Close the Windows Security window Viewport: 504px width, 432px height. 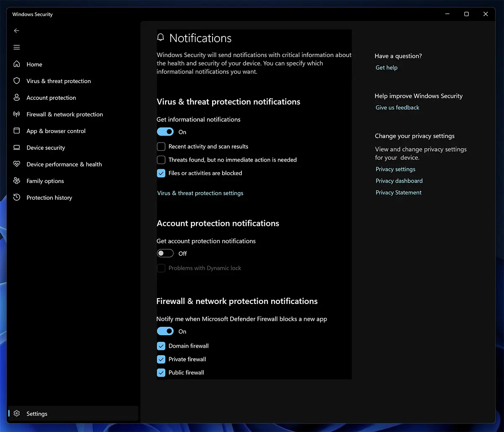click(x=486, y=14)
